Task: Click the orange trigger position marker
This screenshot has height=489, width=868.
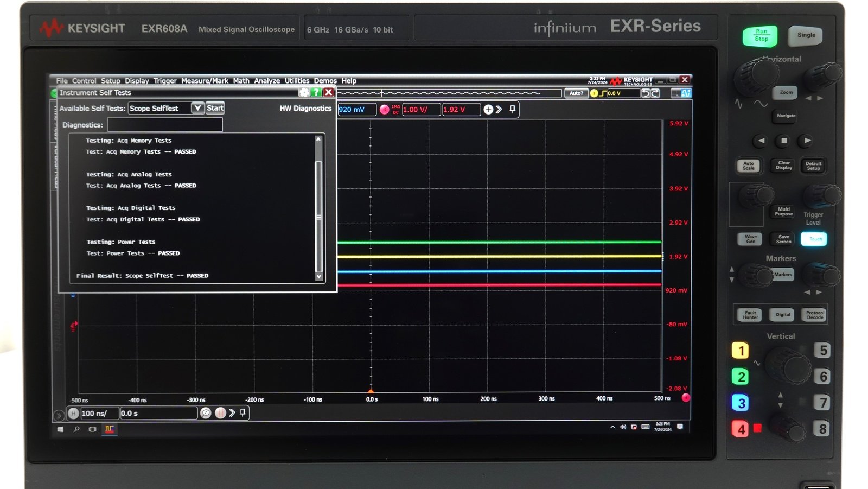Action: tap(371, 391)
